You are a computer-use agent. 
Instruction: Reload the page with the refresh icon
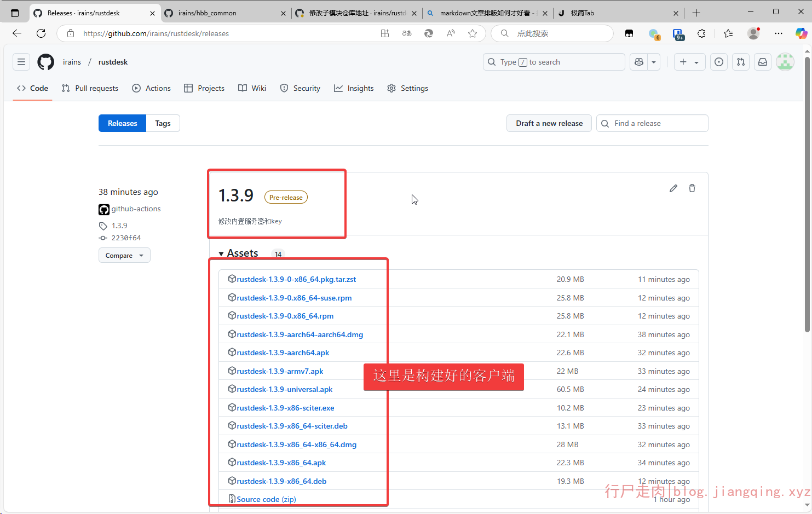(41, 33)
